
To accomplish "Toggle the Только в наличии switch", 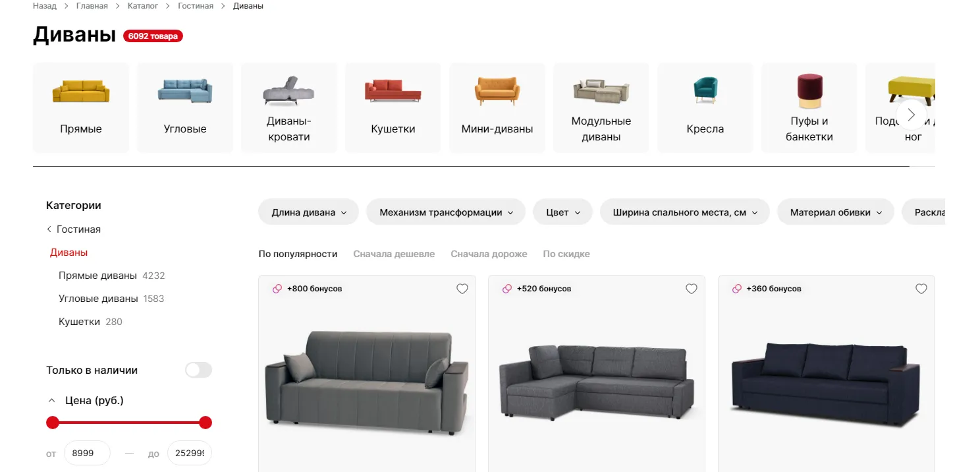I will pyautogui.click(x=198, y=370).
